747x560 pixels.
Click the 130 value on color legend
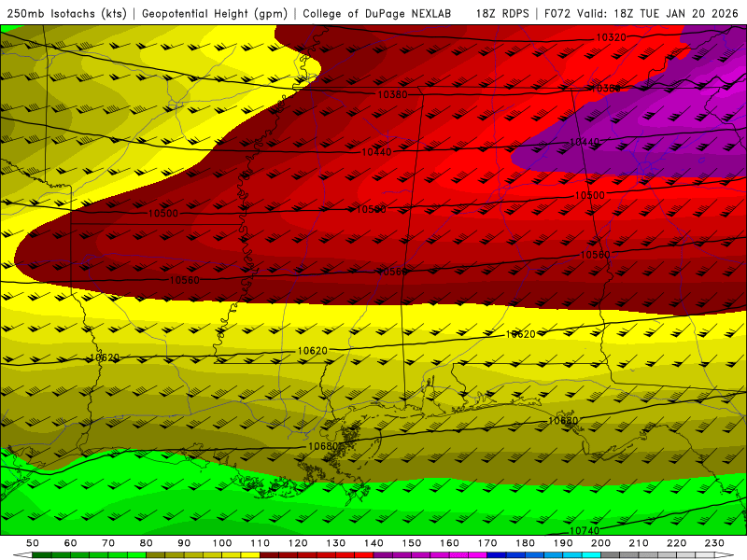click(336, 543)
